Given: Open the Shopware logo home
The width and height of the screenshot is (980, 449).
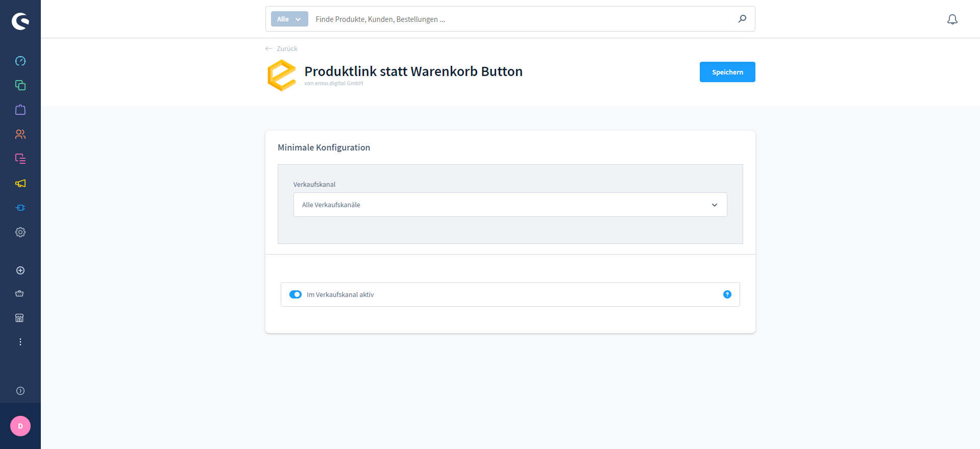Looking at the screenshot, I should pyautogui.click(x=20, y=21).
